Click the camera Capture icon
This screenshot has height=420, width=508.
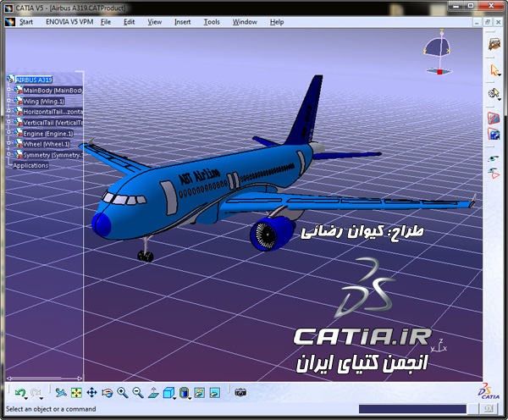pyautogui.click(x=240, y=393)
